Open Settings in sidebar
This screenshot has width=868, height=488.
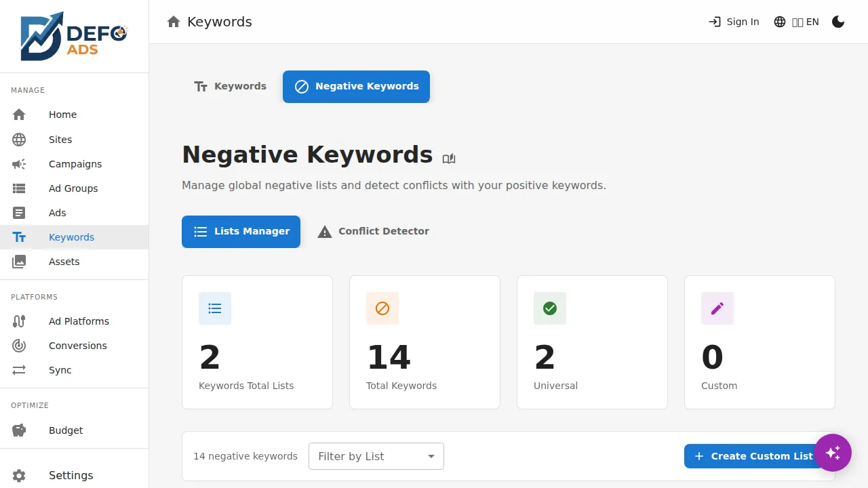tap(74, 475)
